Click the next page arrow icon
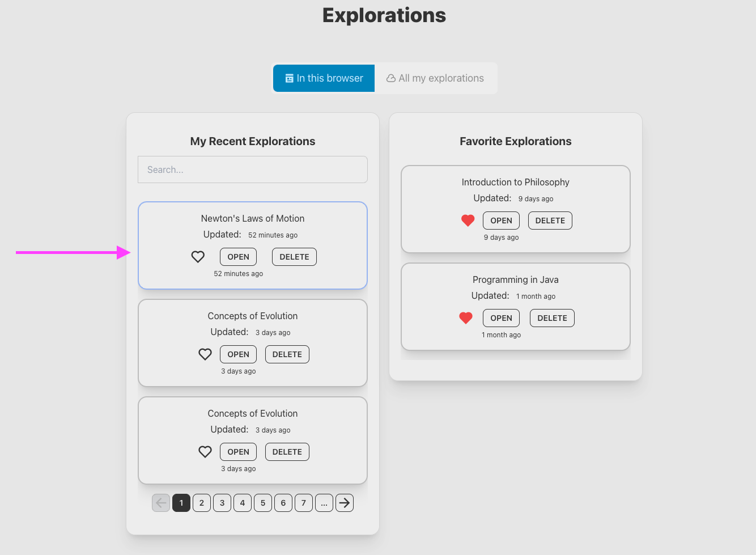Image resolution: width=756 pixels, height=555 pixels. click(x=345, y=503)
